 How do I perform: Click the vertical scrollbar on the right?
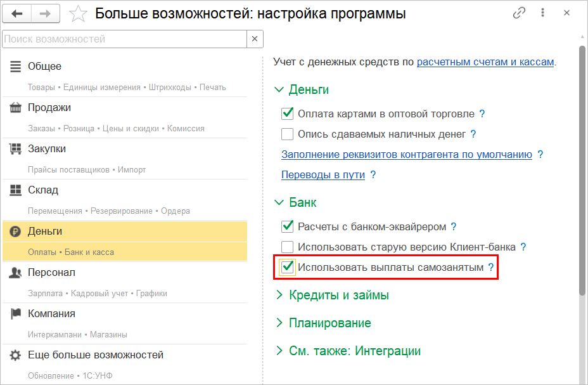582,171
